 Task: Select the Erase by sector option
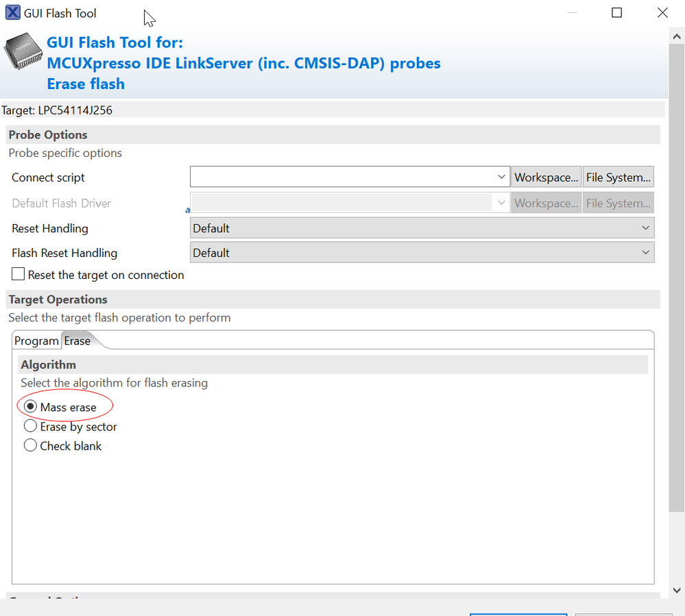[30, 426]
